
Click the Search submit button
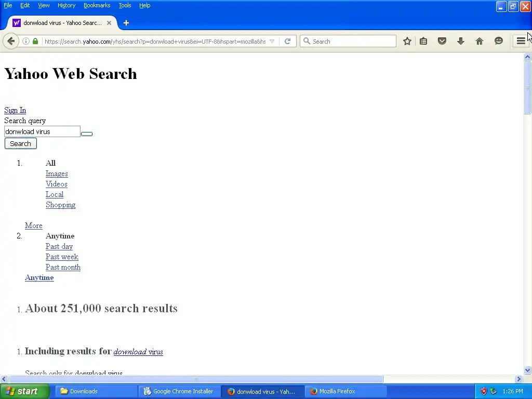point(20,143)
